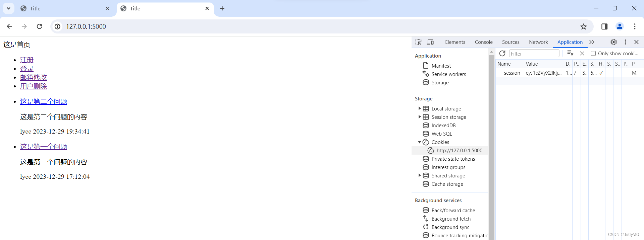Click the address bar URL 127.0.0.1:5000
This screenshot has width=644, height=240.
(x=86, y=26)
